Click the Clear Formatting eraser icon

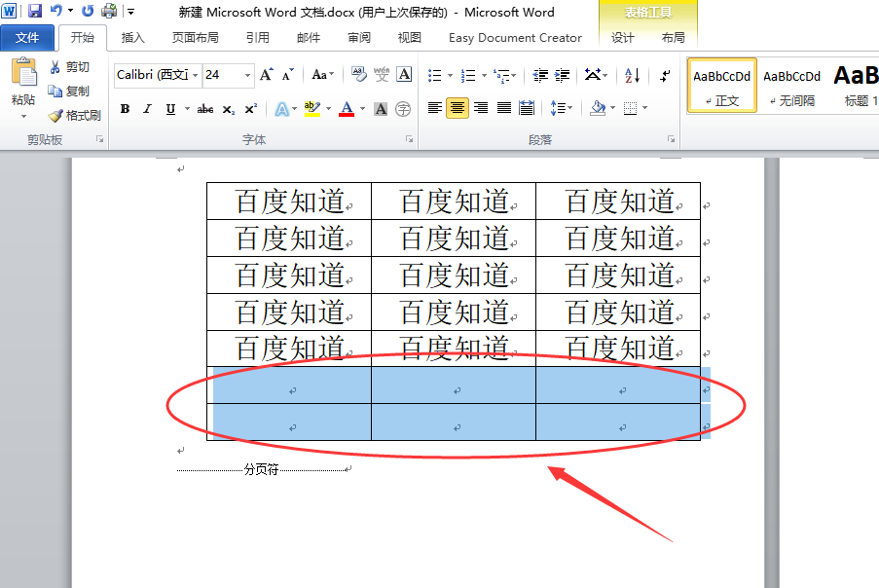tap(359, 74)
